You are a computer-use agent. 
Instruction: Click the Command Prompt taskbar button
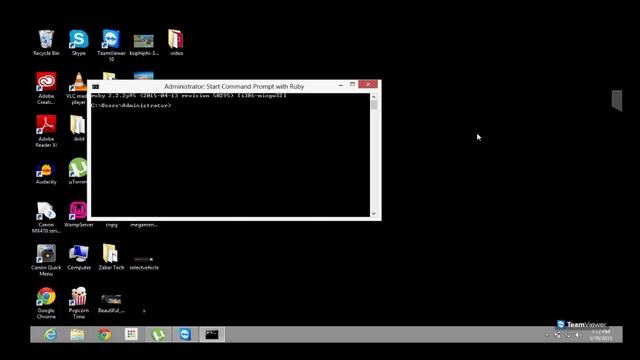[x=212, y=335]
